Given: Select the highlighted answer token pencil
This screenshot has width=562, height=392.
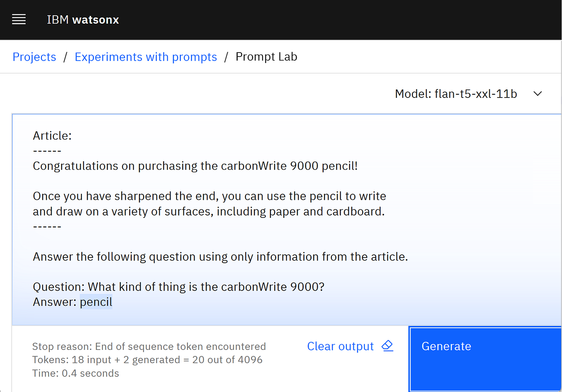Looking at the screenshot, I should (96, 301).
